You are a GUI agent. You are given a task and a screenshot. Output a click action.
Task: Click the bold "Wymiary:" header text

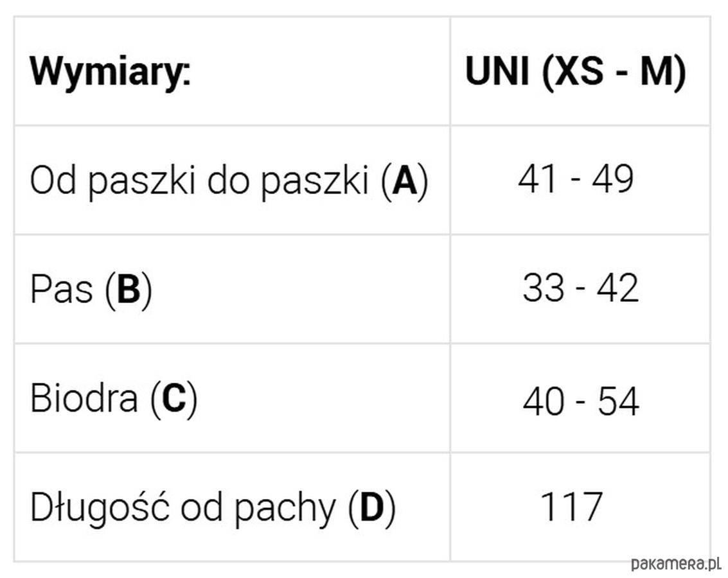(x=110, y=73)
